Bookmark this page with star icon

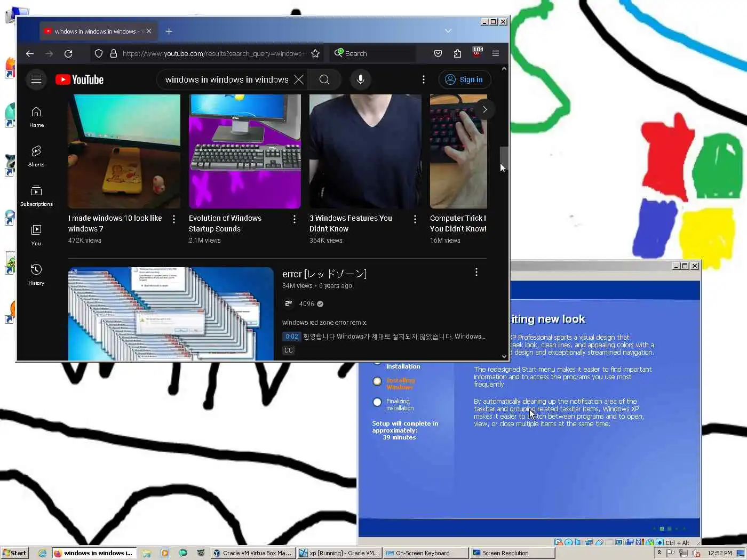click(315, 53)
